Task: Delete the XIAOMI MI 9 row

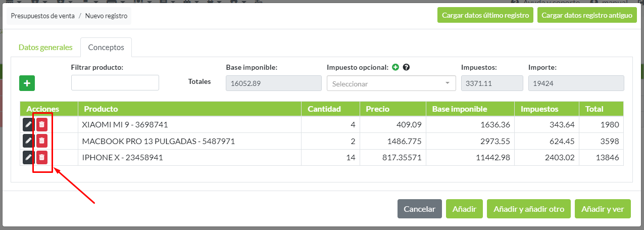Action: pos(42,125)
